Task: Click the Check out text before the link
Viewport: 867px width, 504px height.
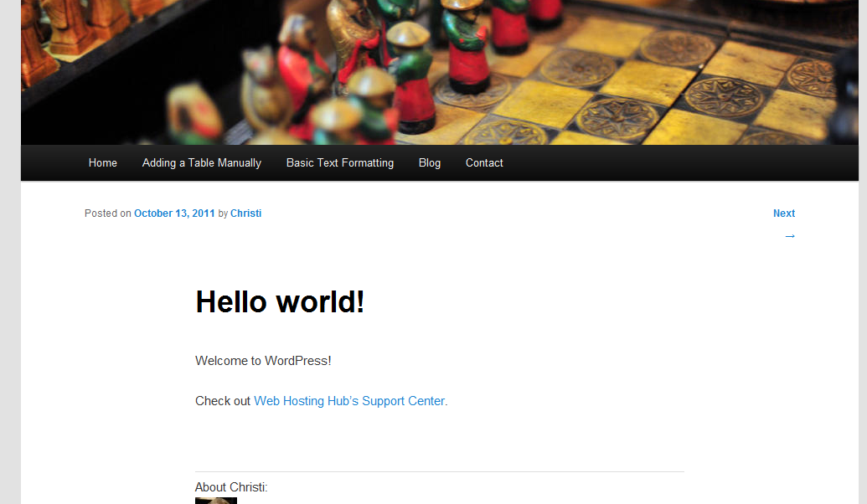Action: [223, 401]
